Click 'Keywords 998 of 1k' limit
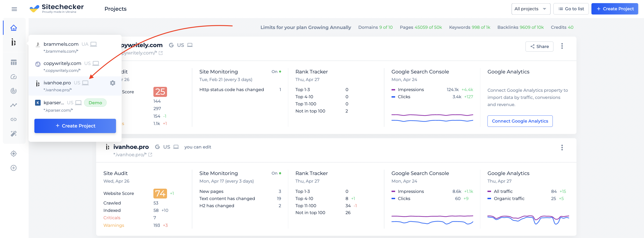Screen dimensions: 644x238 click(470, 27)
